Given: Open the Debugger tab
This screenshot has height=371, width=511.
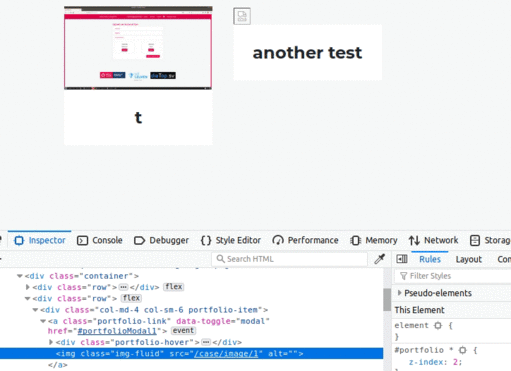Looking at the screenshot, I should click(161, 240).
